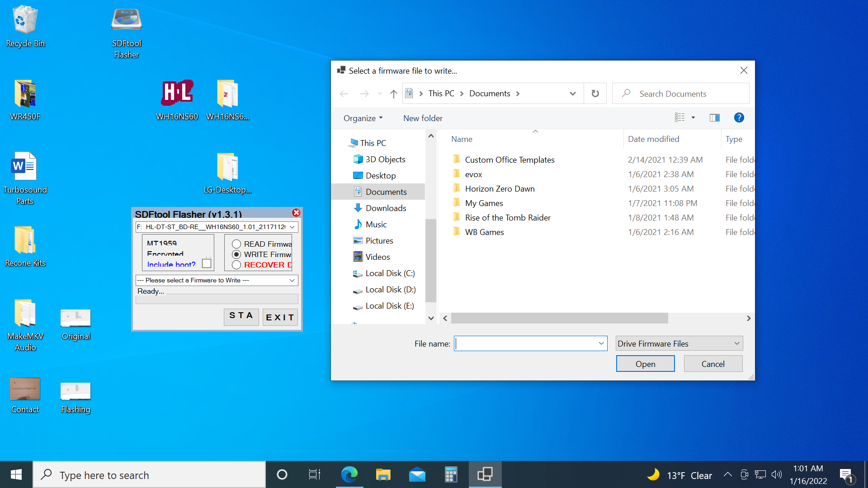Select the Rise of the Tomb Raider folder
Image resolution: width=868 pixels, height=488 pixels.
(x=508, y=217)
